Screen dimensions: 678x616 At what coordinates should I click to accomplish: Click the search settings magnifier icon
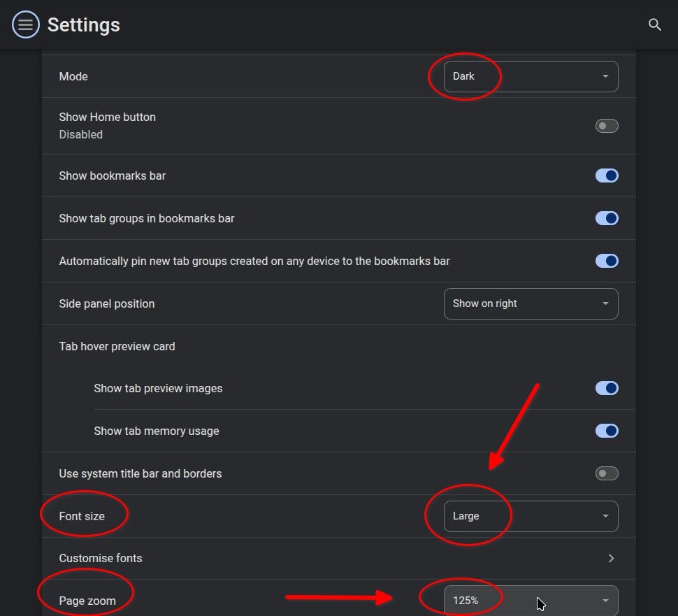click(655, 25)
